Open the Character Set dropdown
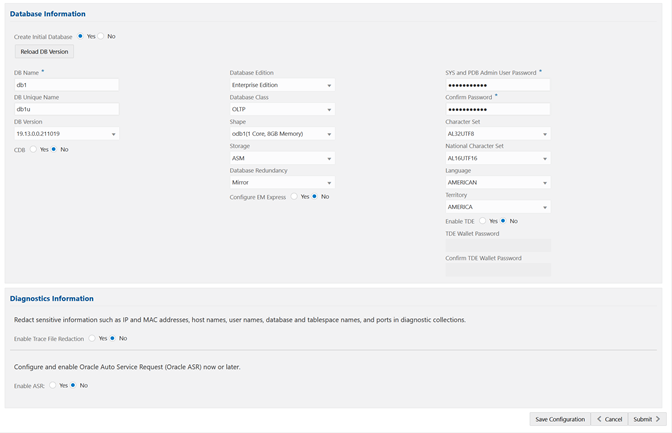The height and width of the screenshot is (433, 672). pos(498,134)
